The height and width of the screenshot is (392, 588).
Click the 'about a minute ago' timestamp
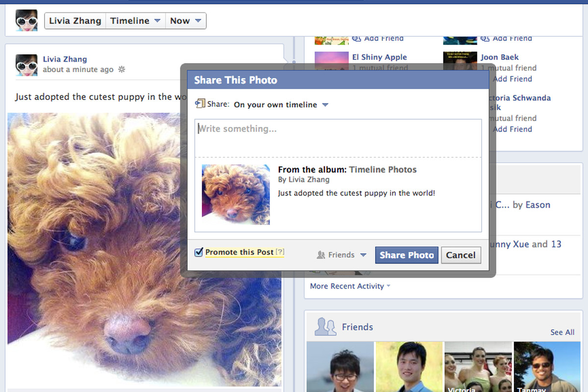coord(78,70)
